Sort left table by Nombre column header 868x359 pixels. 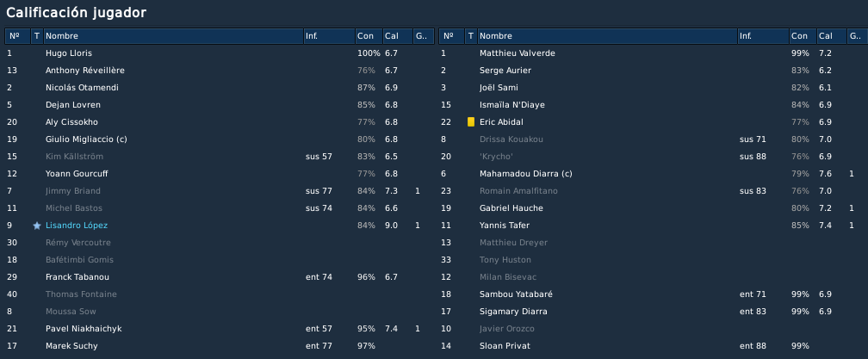pos(173,36)
